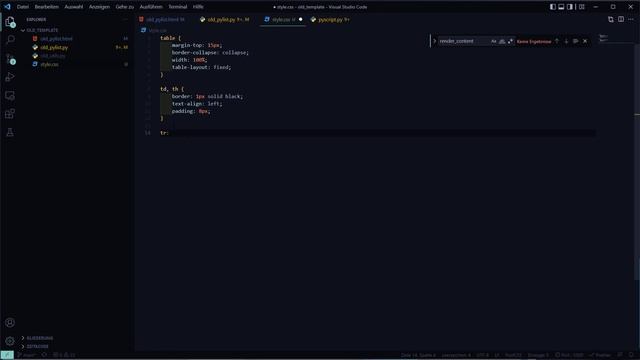Split the editor to the right
This screenshot has width=640, height=360.
(621, 20)
